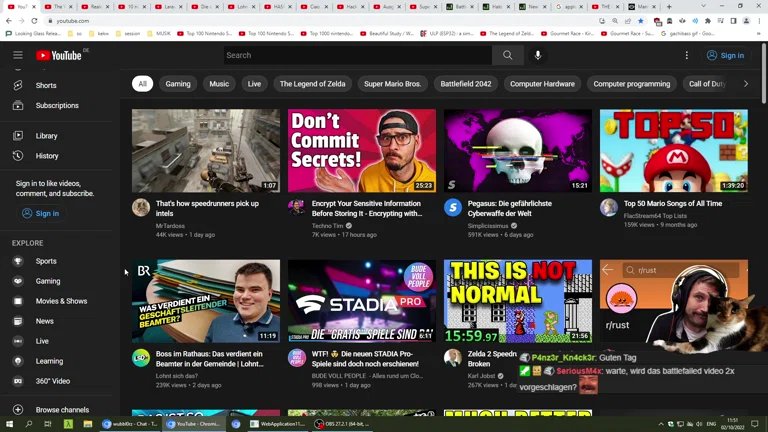768x432 pixels.
Task: Open the Library sidebar entry
Action: point(46,136)
